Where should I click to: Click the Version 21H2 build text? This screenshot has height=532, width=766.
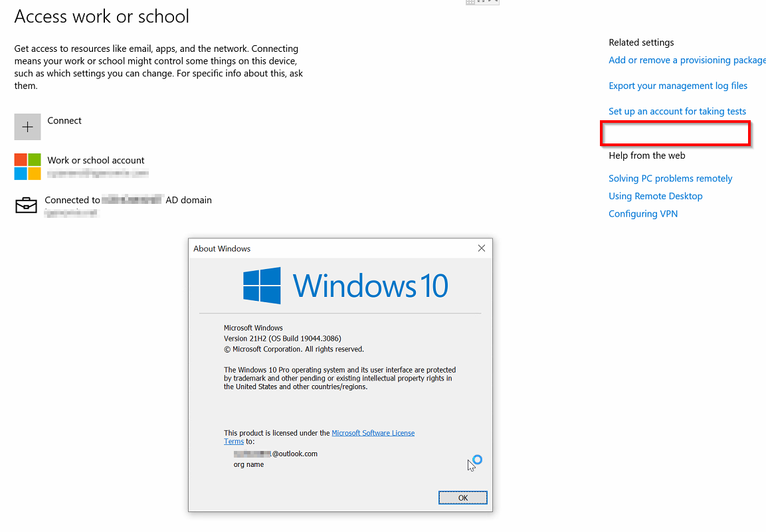click(282, 338)
